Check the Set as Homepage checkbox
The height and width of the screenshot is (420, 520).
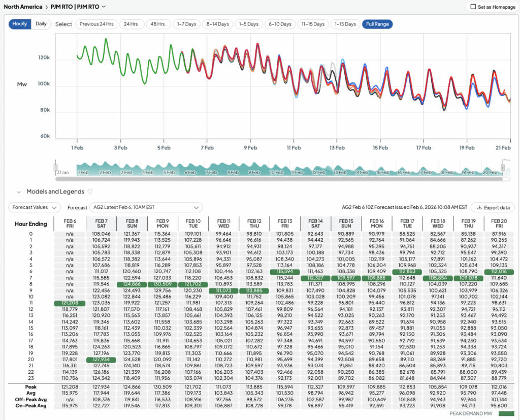coord(473,7)
